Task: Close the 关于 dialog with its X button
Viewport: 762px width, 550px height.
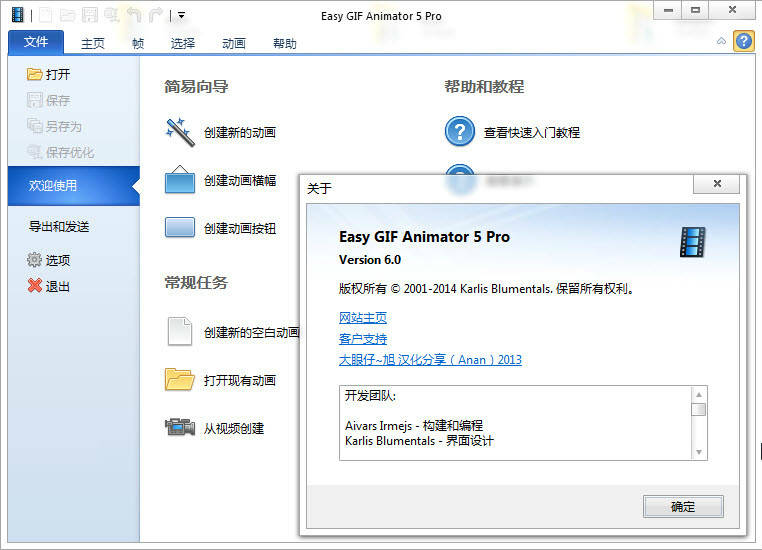Action: coord(717,184)
